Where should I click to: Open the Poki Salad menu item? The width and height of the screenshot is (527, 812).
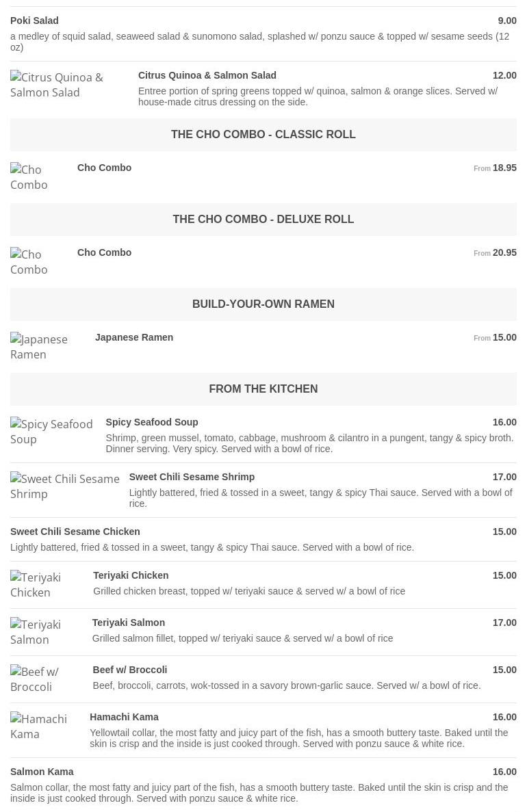tap(34, 21)
